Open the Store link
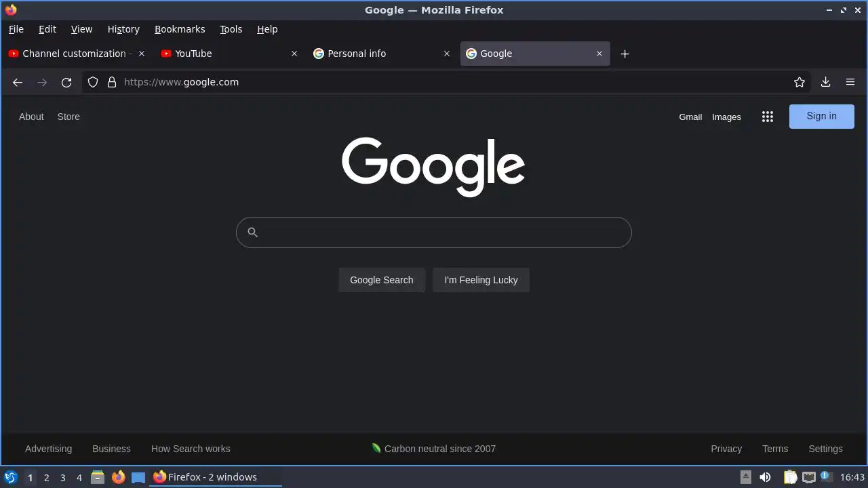Viewport: 868px width, 488px height. [x=68, y=117]
